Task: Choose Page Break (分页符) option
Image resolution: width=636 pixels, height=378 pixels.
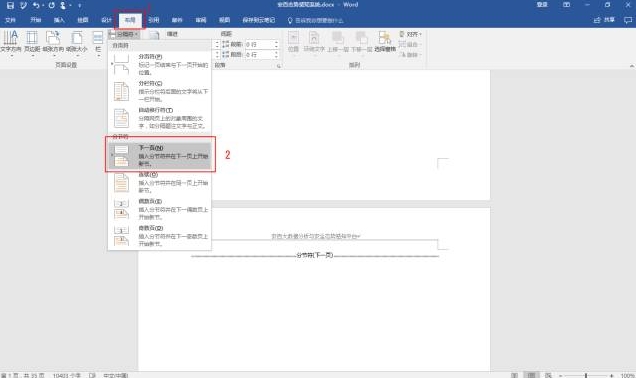Action: point(160,64)
